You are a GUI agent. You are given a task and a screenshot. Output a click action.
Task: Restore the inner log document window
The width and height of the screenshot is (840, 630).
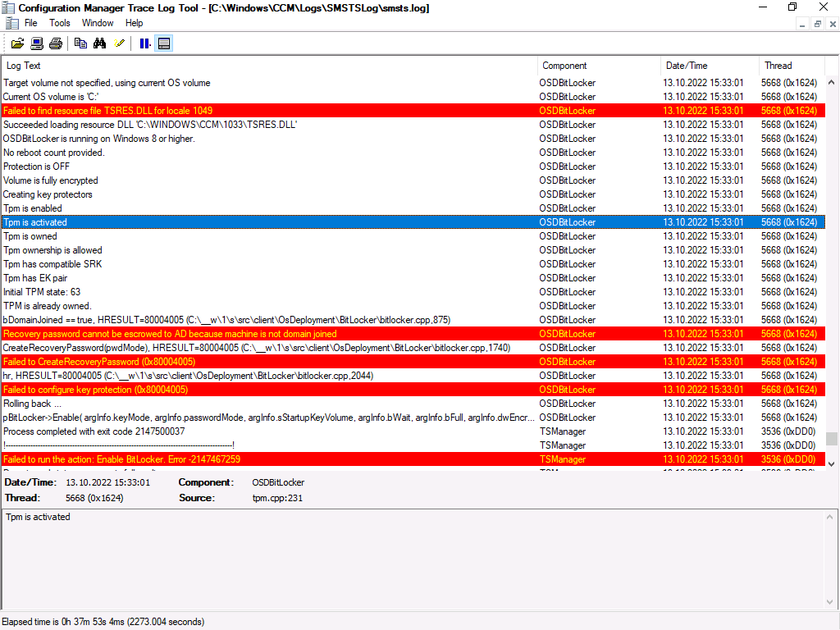[x=817, y=24]
